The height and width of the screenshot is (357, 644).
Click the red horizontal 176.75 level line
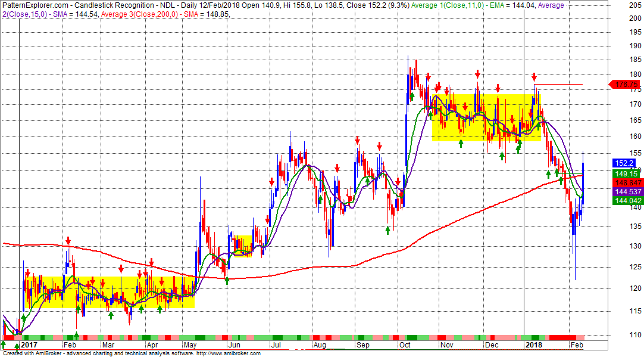(x=558, y=84)
